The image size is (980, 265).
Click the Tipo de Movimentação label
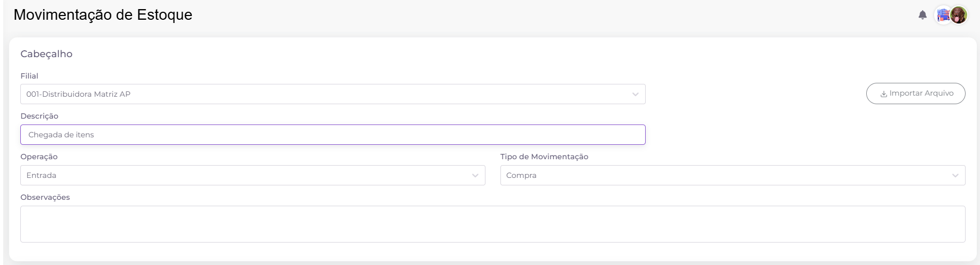[x=544, y=157]
